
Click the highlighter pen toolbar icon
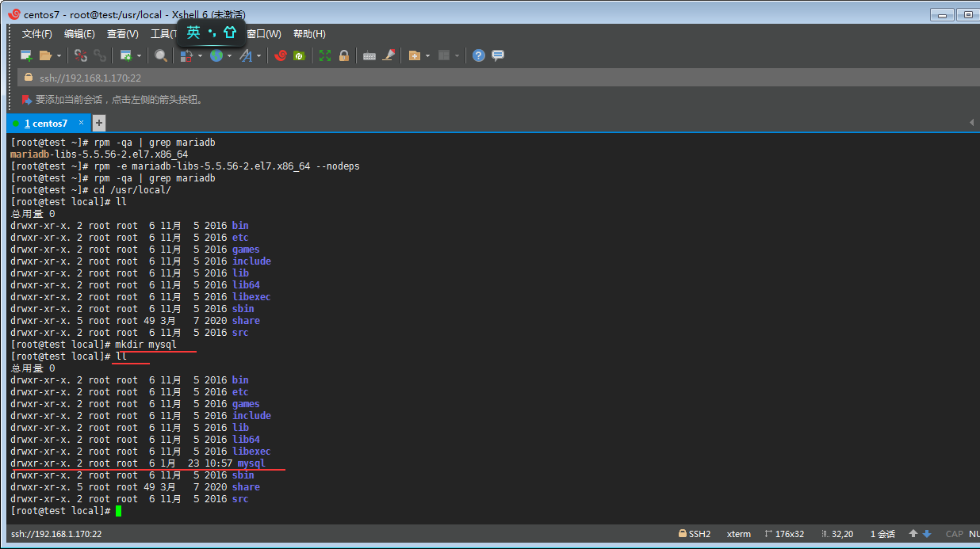pos(389,55)
